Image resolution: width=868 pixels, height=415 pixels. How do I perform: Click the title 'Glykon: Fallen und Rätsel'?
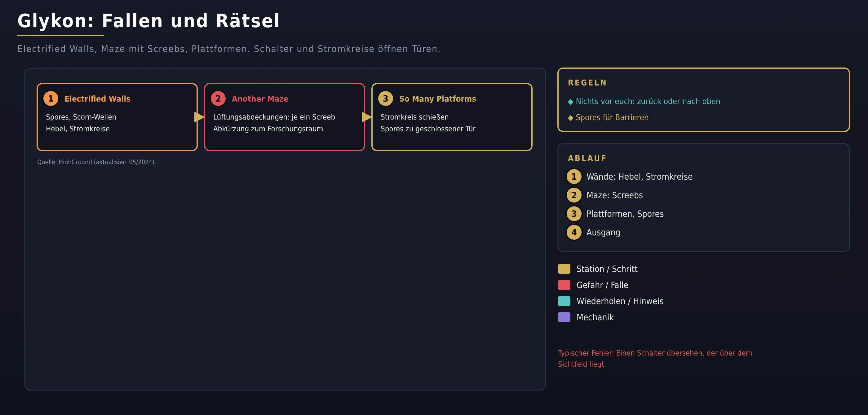click(x=148, y=21)
